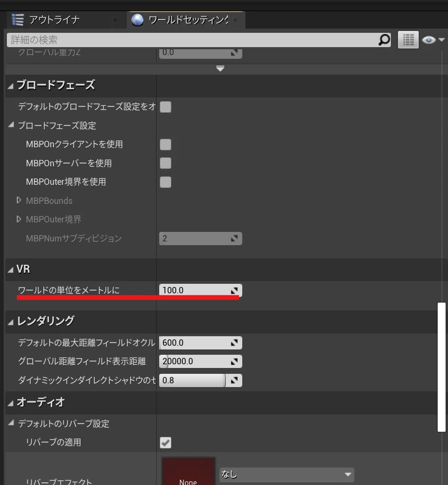Expand the MBPBounds property

tap(19, 200)
